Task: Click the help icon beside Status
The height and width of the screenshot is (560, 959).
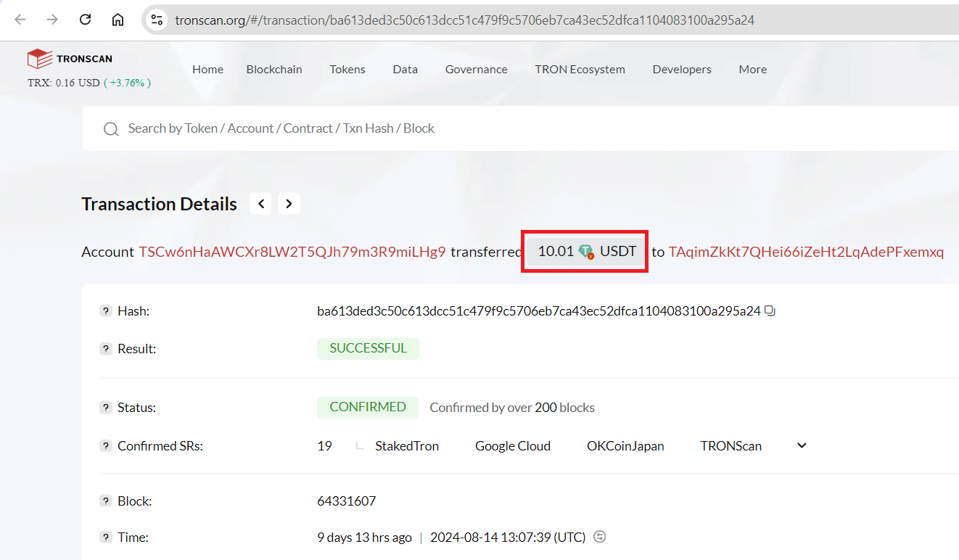Action: (106, 408)
